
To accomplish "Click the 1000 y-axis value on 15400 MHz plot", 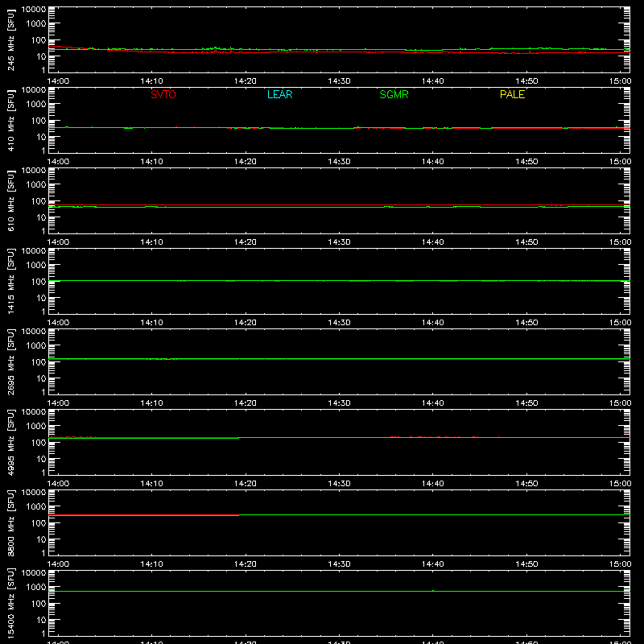I will tap(36, 588).
